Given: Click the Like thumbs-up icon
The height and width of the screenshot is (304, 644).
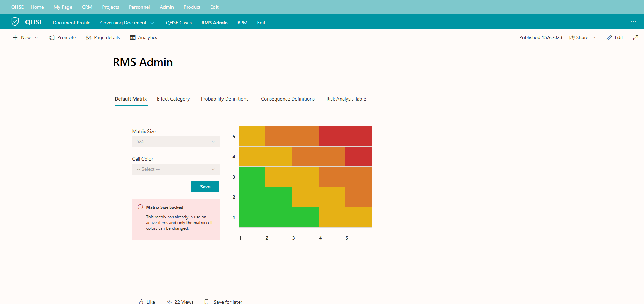Looking at the screenshot, I should (141, 302).
